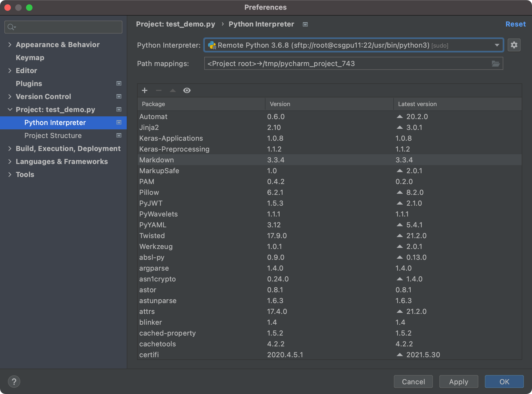The height and width of the screenshot is (394, 532).
Task: Select the blinker package row
Action: [329, 322]
